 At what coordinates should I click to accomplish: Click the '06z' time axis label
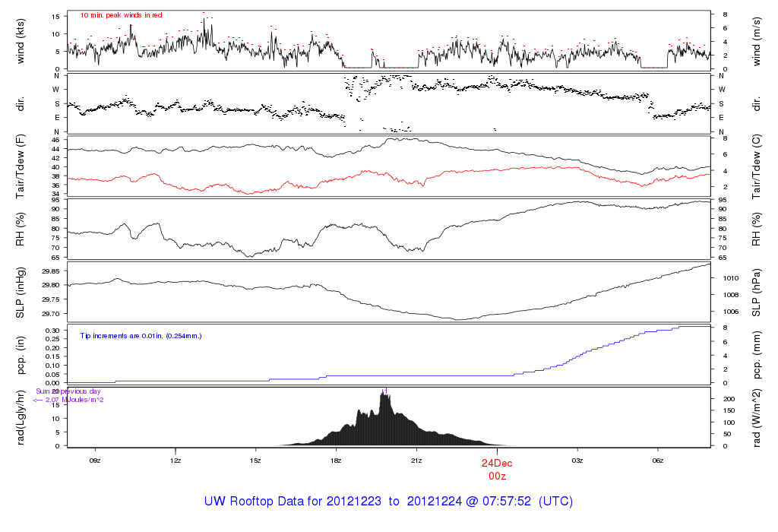pos(657,461)
